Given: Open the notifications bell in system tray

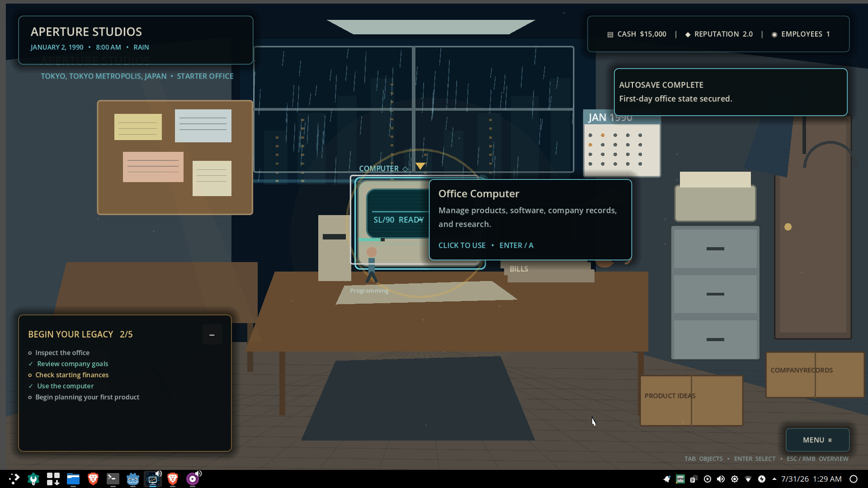Looking at the screenshot, I should [667, 479].
